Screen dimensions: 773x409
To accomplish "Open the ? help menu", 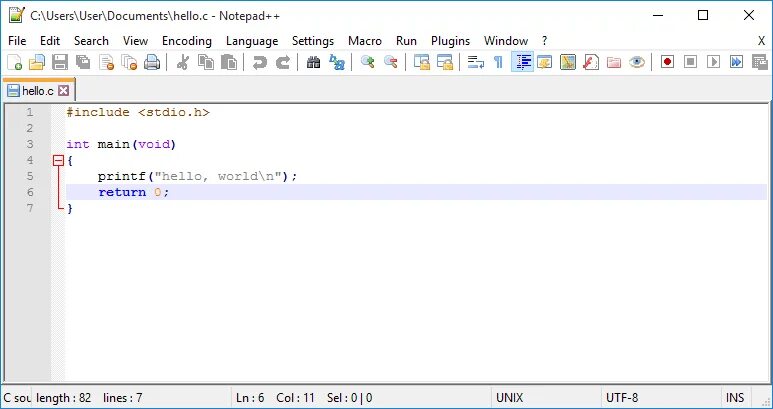I will tap(545, 41).
